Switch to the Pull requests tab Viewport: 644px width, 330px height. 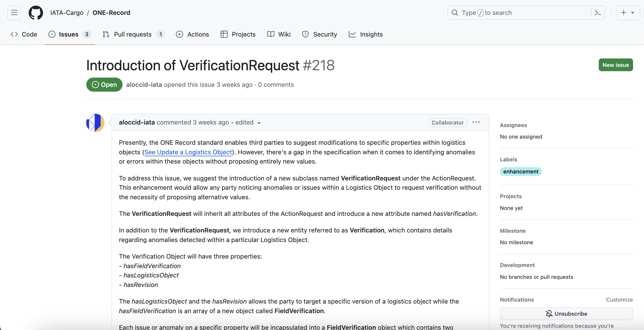(x=133, y=34)
